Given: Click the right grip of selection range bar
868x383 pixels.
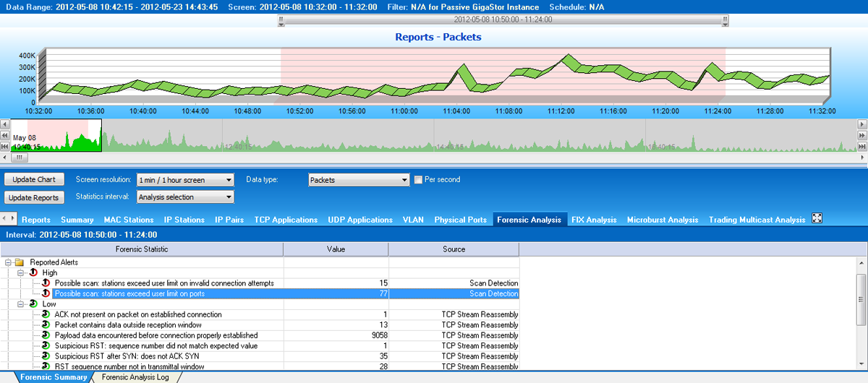Looking at the screenshot, I should point(725,20).
